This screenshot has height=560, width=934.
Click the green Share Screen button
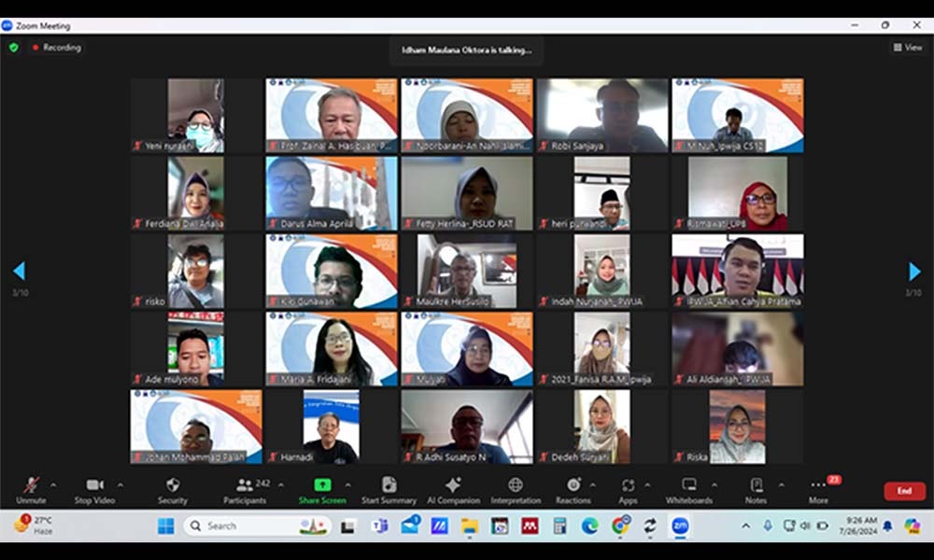pos(322,485)
